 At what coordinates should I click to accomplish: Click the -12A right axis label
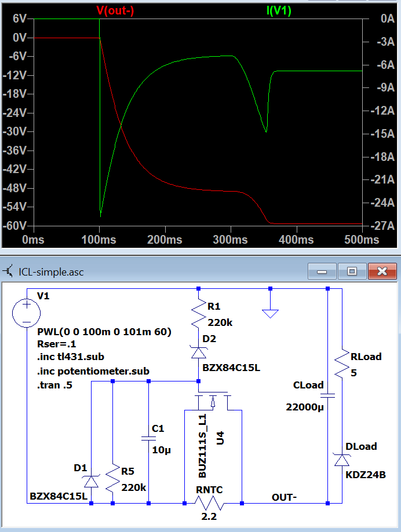(x=382, y=111)
